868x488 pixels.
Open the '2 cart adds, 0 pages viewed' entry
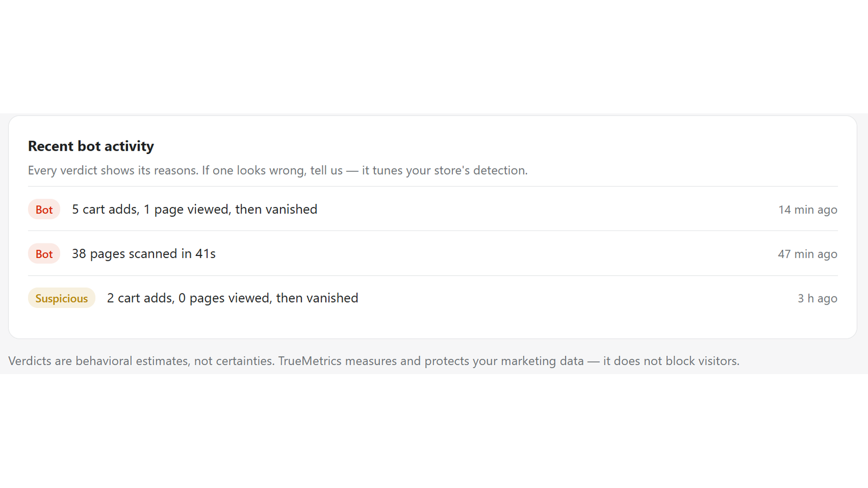pos(433,298)
